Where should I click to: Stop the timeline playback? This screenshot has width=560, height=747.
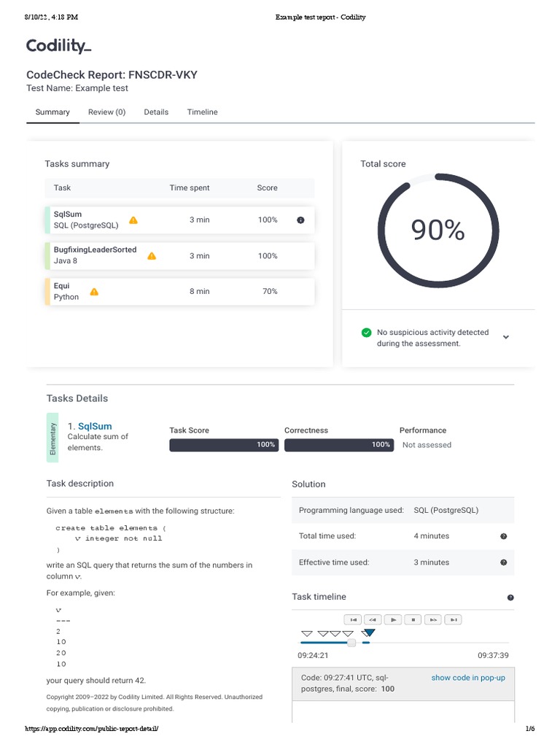pos(413,620)
